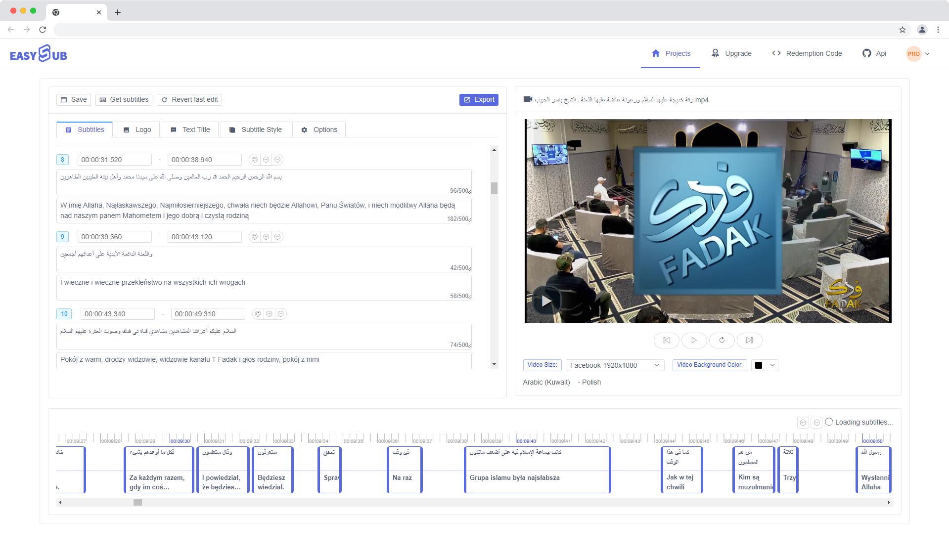Skip to previous subtitle in player
Viewport: 949px width, 560px height.
point(666,340)
